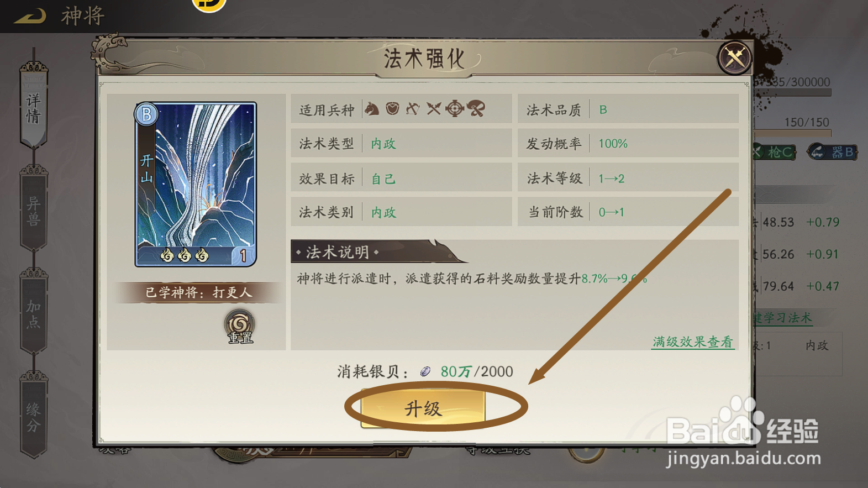Click the cavalry horse troop icon

(x=372, y=108)
